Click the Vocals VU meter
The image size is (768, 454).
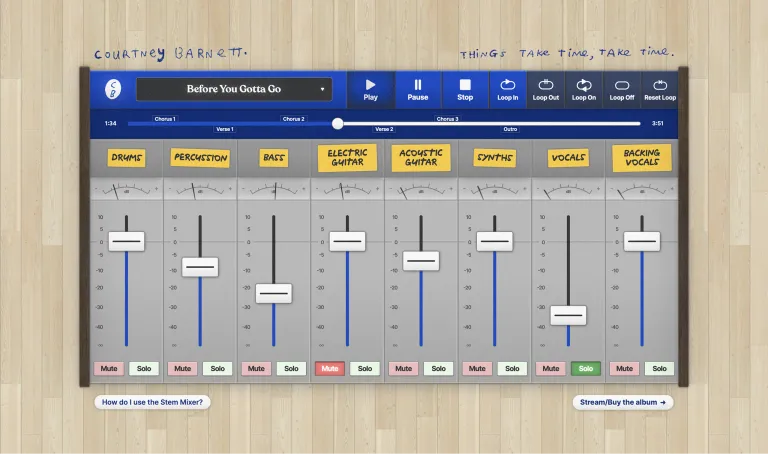click(568, 190)
